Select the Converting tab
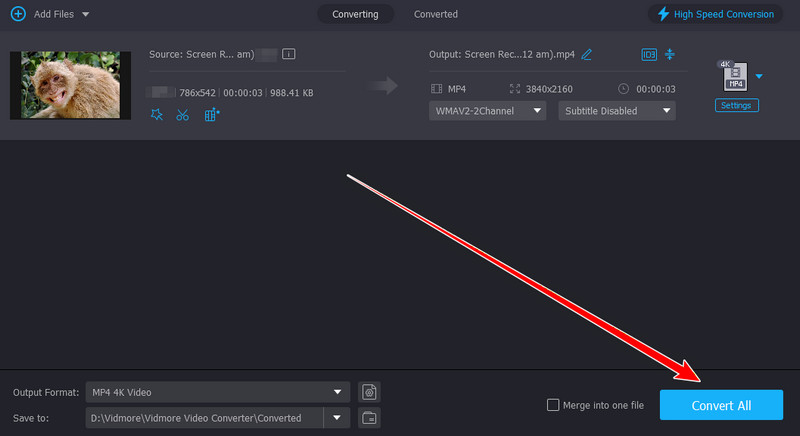 tap(355, 14)
